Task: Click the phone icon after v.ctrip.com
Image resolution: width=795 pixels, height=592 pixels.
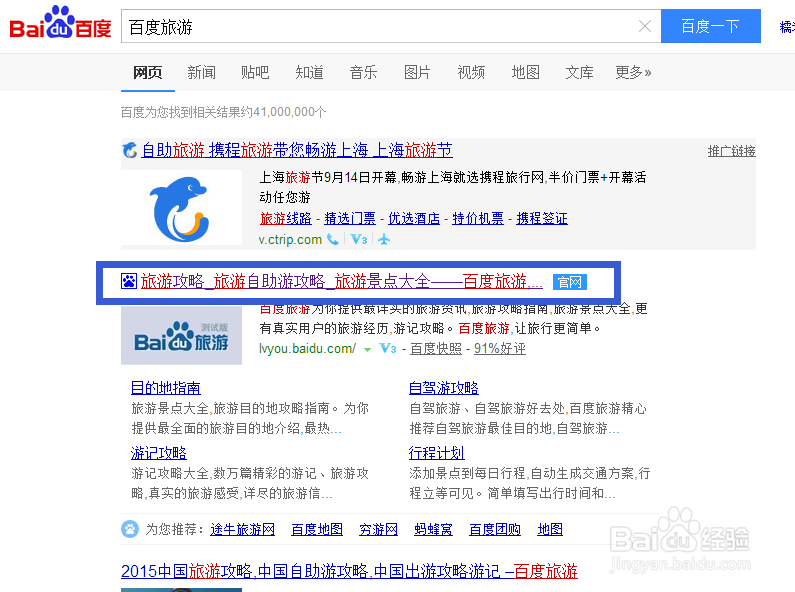Action: pyautogui.click(x=333, y=239)
